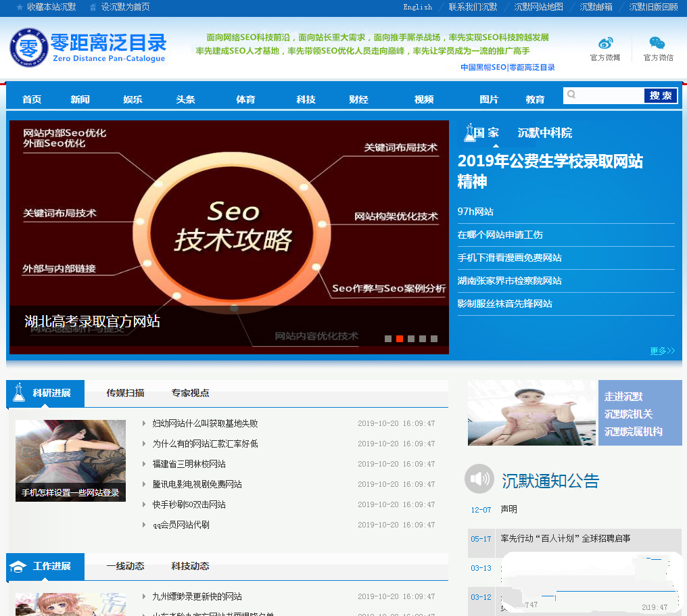
Task: Click the 搜索 search button
Action: click(659, 95)
